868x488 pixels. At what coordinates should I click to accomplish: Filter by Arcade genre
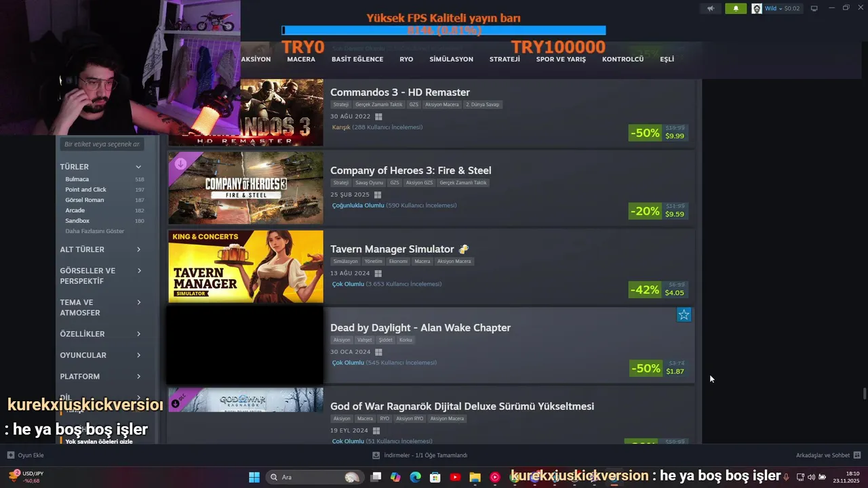[x=75, y=210]
